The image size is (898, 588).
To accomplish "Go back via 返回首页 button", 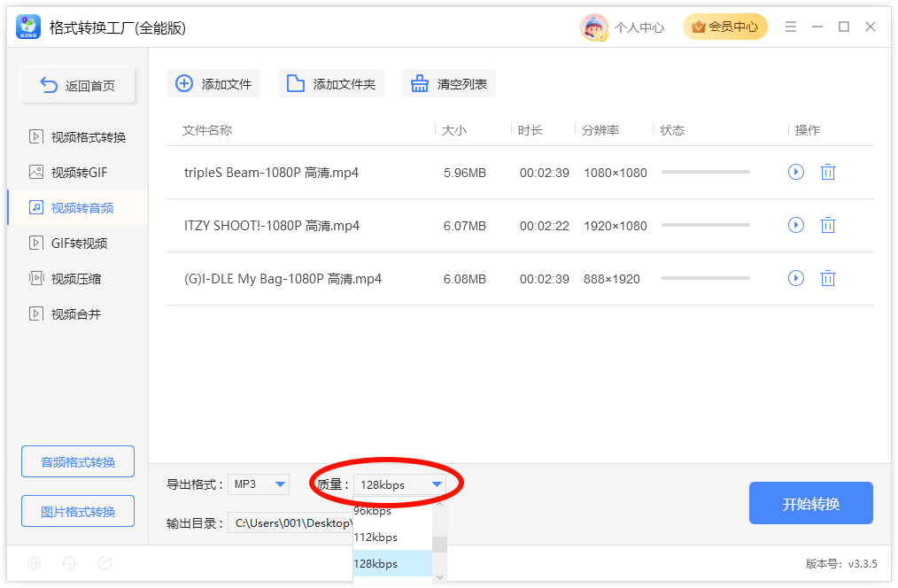I will pyautogui.click(x=78, y=85).
